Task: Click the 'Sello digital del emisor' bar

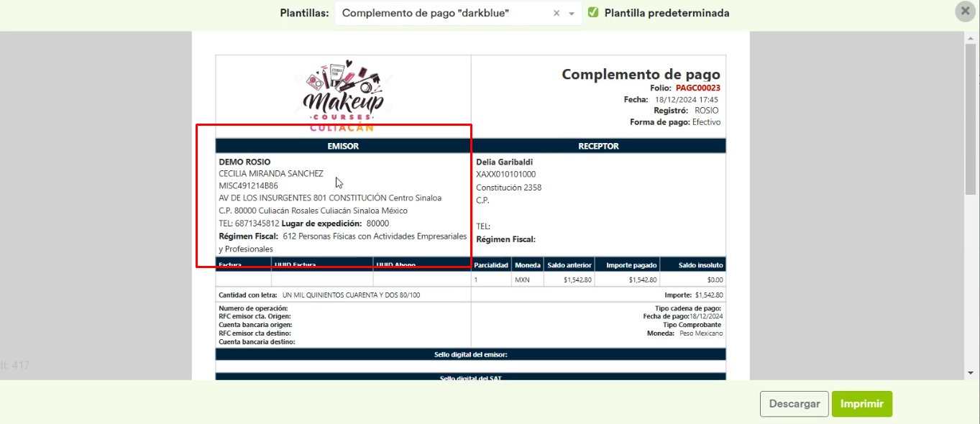Action: 470,354
